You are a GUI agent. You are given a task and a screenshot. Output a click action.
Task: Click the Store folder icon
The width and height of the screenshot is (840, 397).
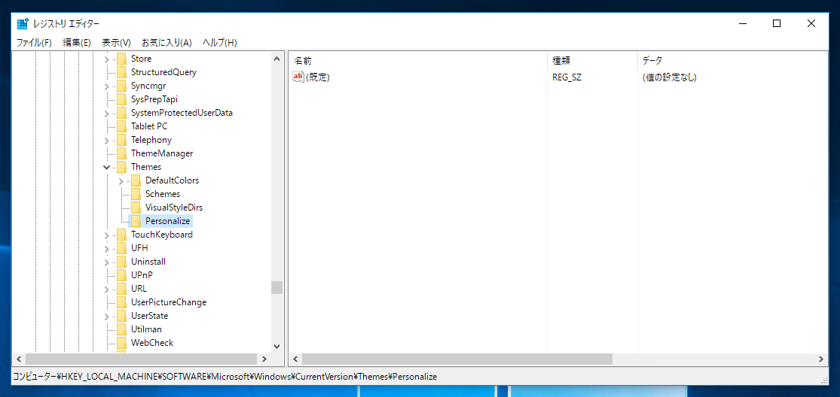122,58
